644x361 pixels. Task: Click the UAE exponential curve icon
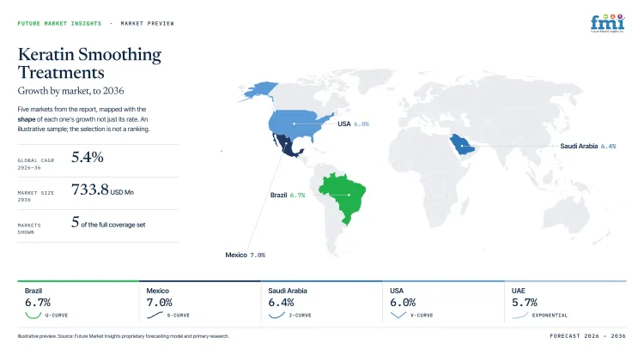click(x=520, y=315)
